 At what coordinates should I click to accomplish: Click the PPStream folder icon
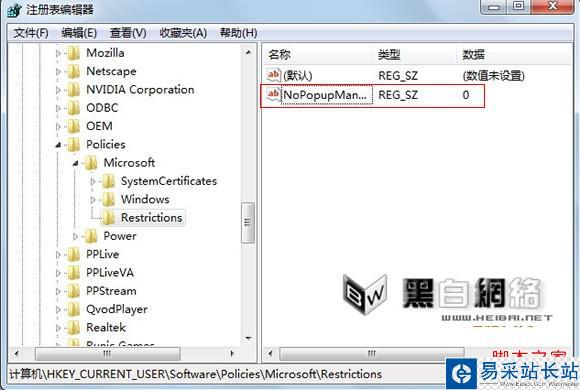(74, 291)
